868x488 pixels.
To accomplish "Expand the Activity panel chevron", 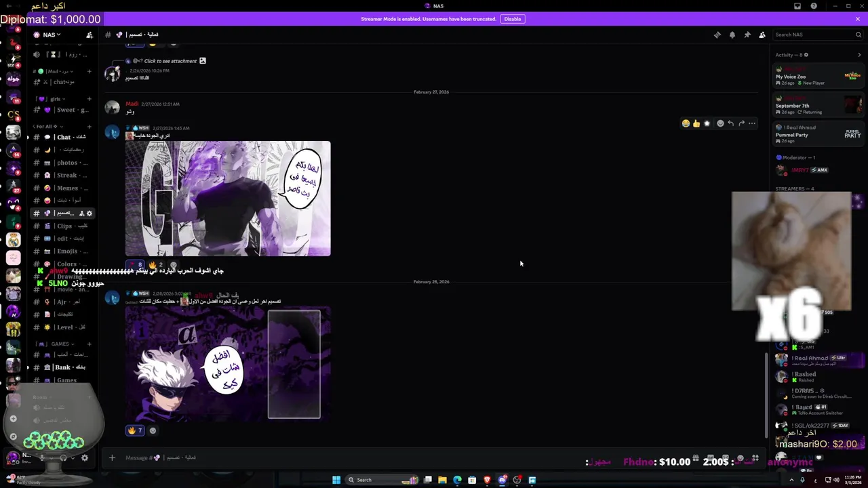I will (860, 55).
